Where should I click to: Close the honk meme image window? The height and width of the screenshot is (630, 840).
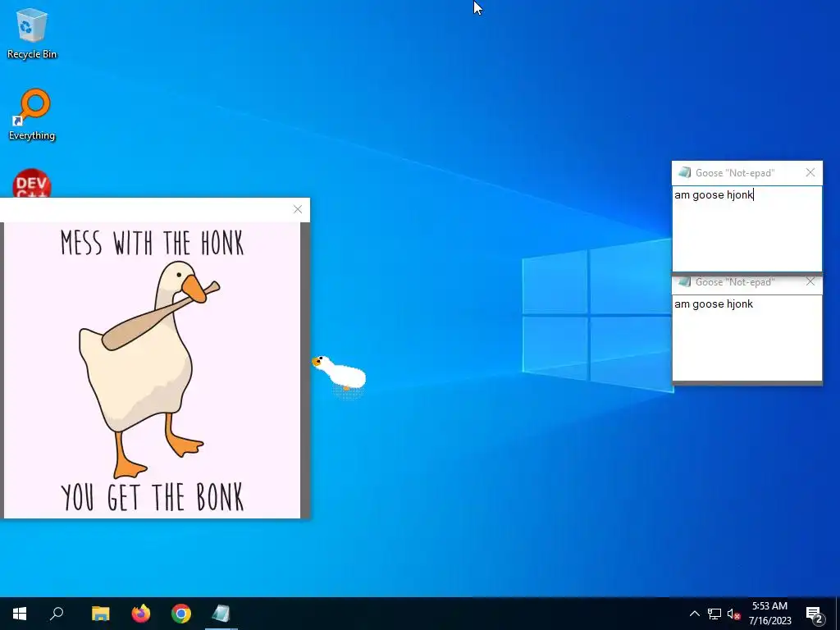tap(298, 209)
